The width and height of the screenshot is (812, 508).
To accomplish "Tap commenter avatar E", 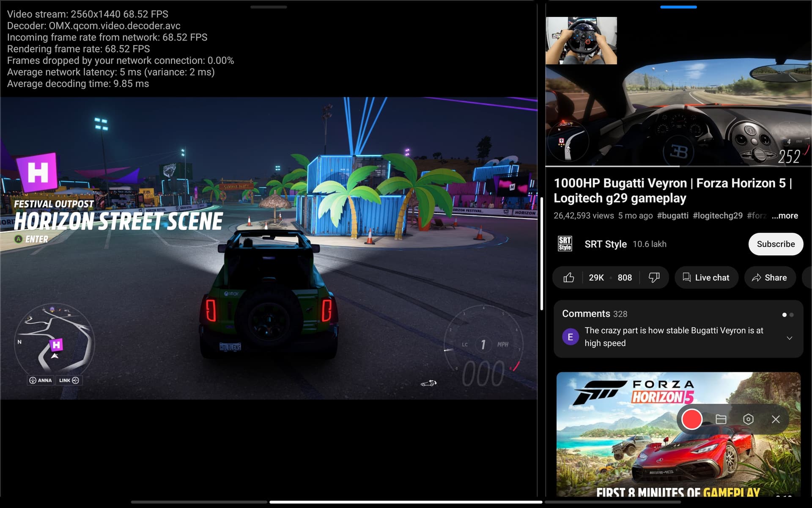I will coord(570,337).
